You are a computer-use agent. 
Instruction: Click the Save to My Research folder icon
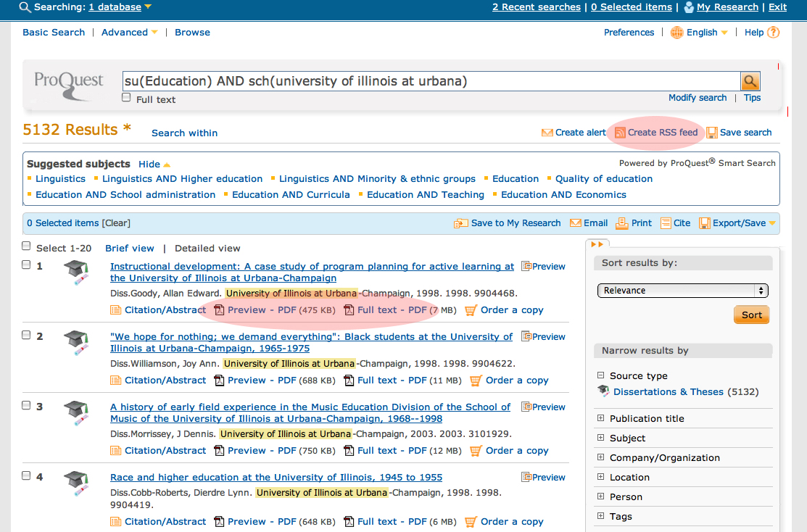(460, 223)
